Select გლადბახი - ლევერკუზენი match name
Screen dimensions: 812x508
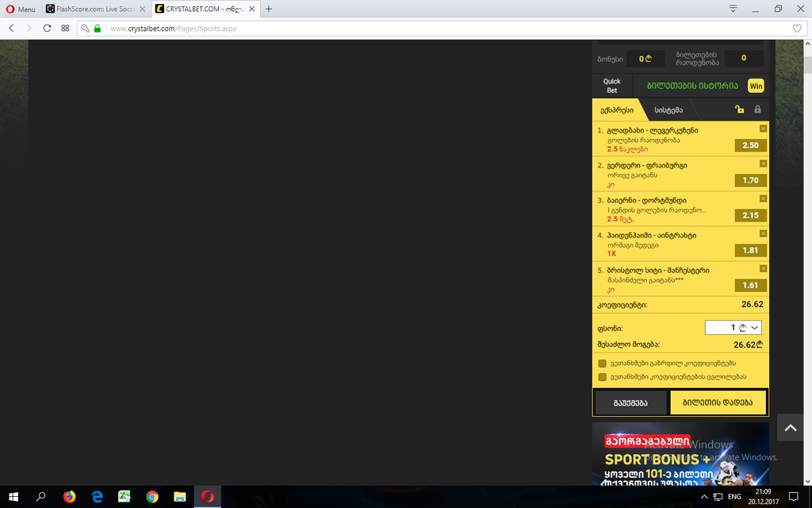coord(653,131)
